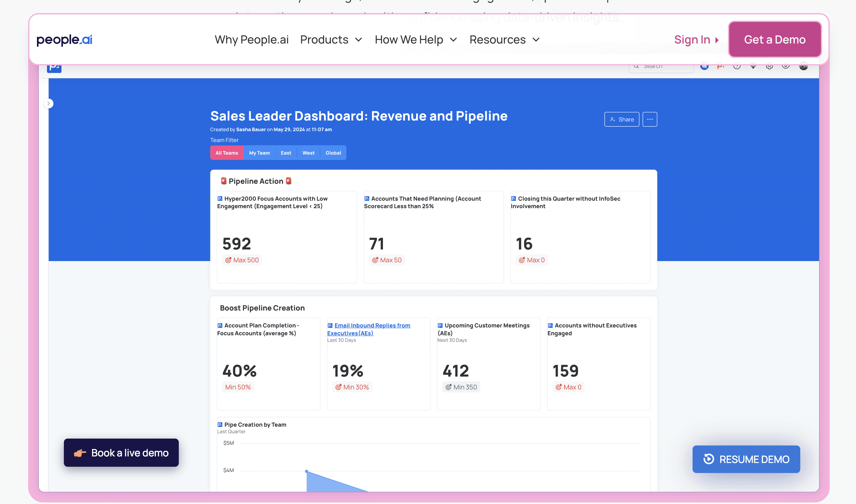Switch to the Global team filter
This screenshot has width=856, height=504.
333,152
